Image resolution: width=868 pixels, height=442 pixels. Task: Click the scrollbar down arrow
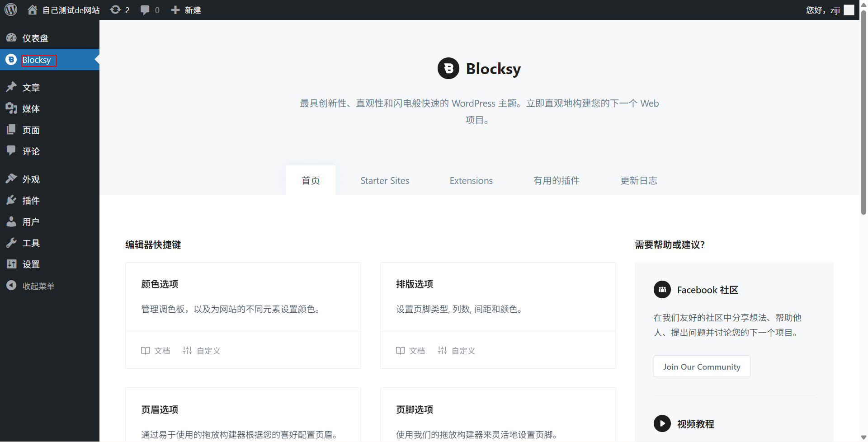click(863, 437)
